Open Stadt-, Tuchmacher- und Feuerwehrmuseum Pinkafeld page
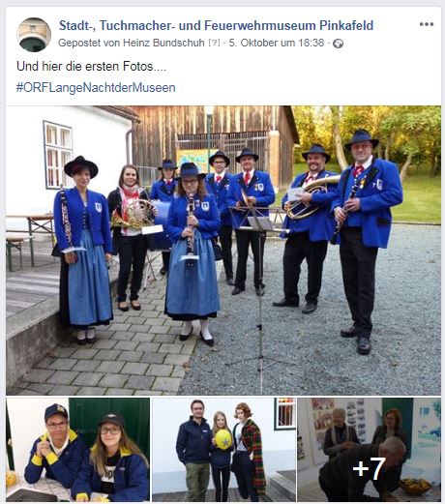The height and width of the screenshot is (504, 445). click(x=216, y=25)
